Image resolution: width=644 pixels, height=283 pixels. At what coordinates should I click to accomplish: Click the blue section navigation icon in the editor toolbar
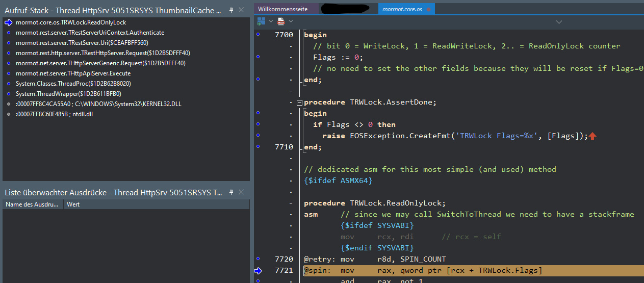(x=262, y=21)
